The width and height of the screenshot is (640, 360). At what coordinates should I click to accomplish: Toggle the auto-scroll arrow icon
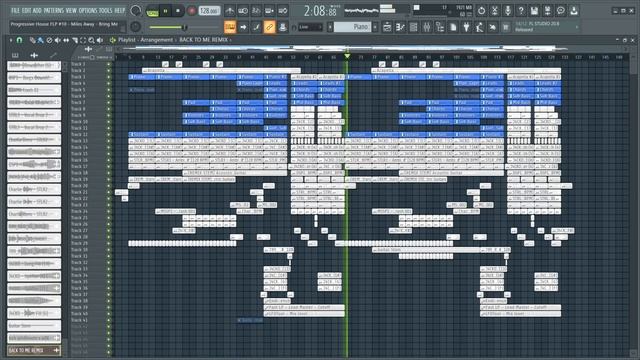[243, 27]
